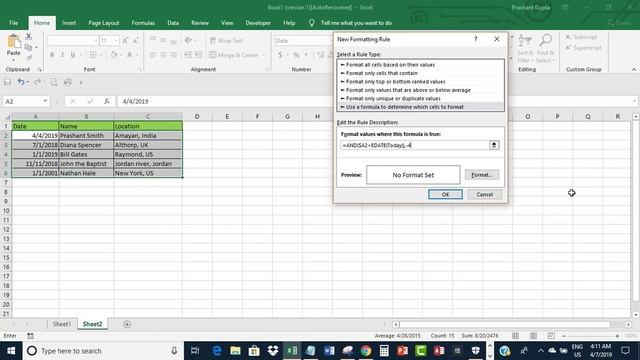Toggle Underline formatting
This screenshot has height=360, width=640.
pos(73,55)
